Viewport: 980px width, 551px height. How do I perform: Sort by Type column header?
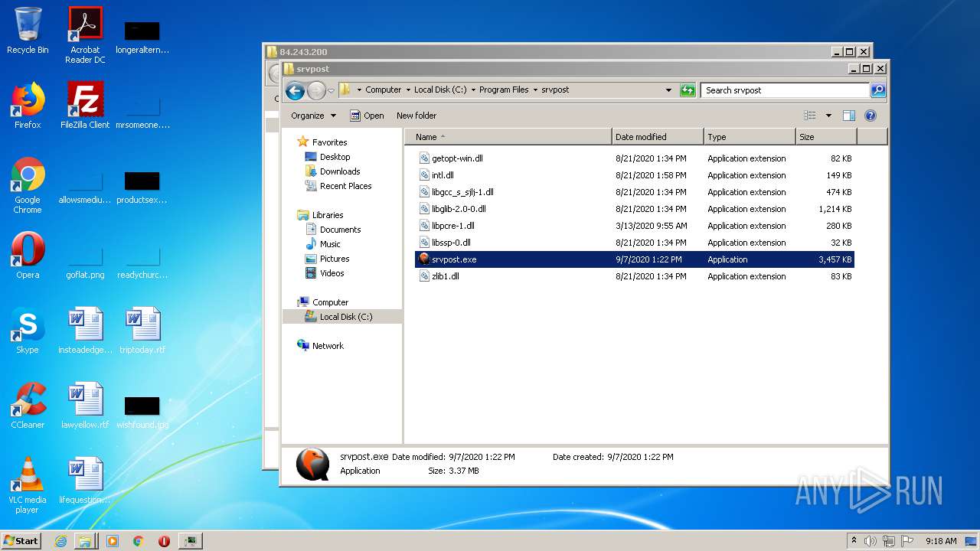[x=750, y=137]
